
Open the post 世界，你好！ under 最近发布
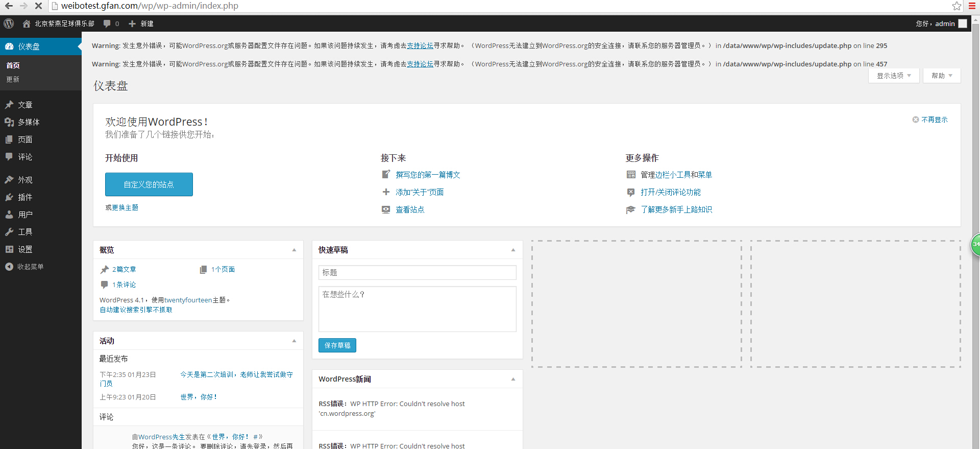point(199,397)
